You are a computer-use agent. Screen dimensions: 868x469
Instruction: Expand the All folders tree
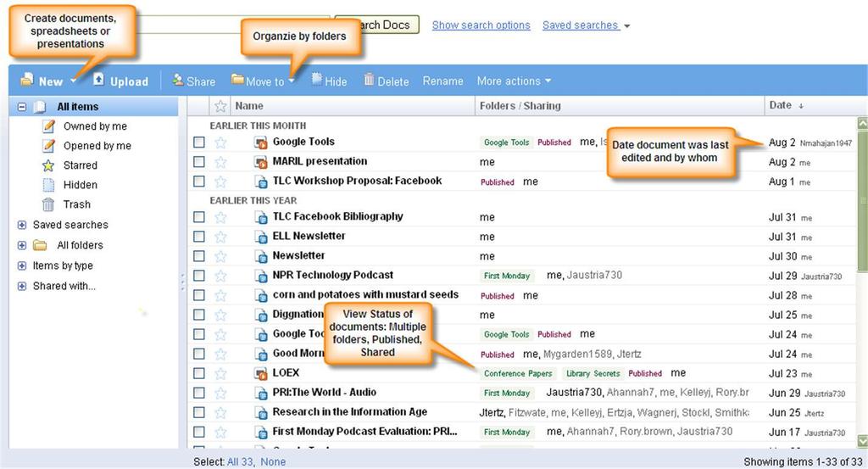pos(21,245)
